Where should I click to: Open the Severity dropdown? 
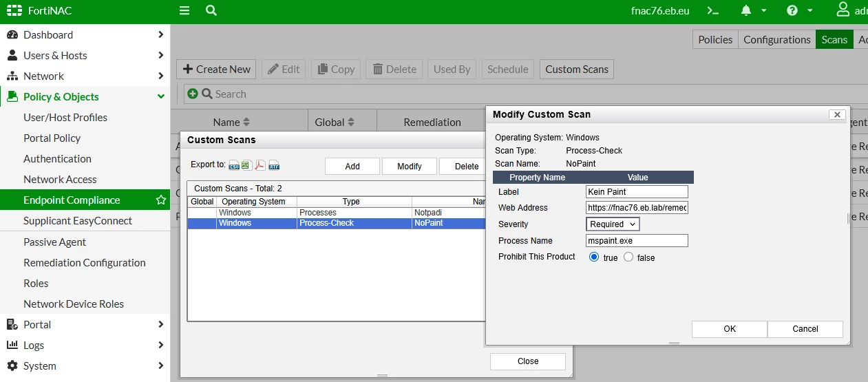tap(613, 224)
